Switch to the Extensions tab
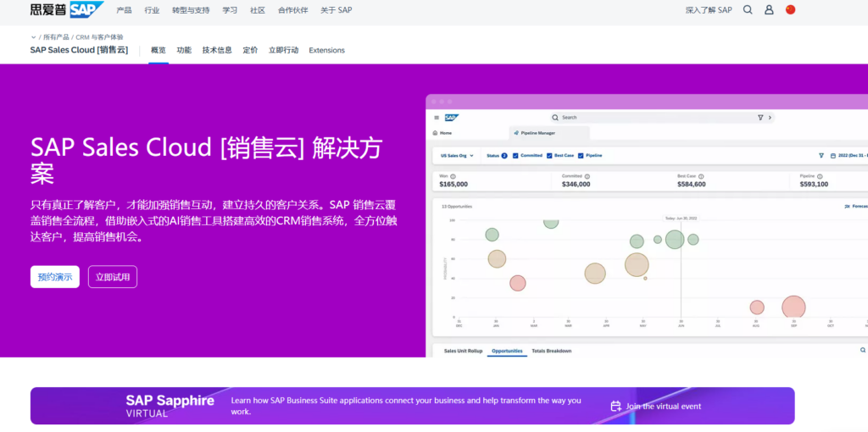 click(326, 50)
